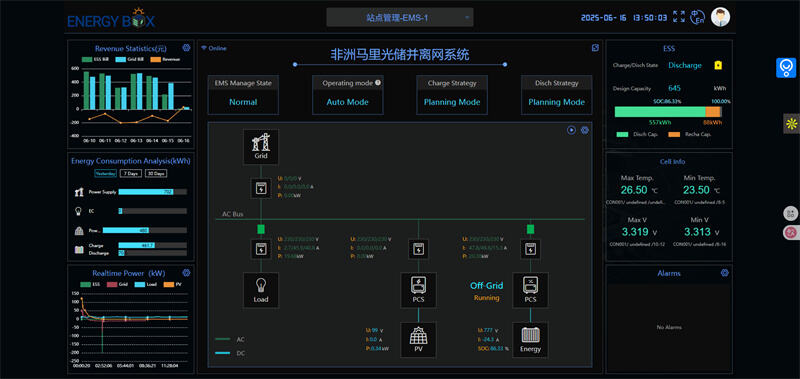Click the Charge Strategy Planning Mode value
This screenshot has height=379, width=800.
(452, 102)
